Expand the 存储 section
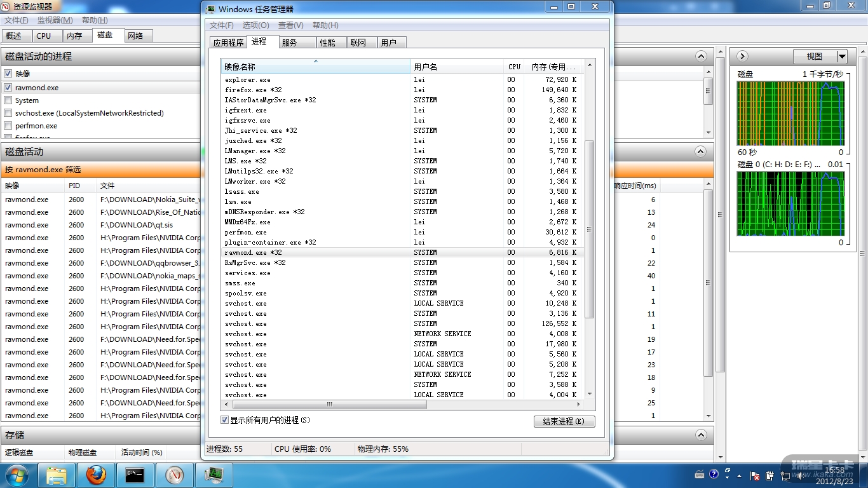 (700, 435)
